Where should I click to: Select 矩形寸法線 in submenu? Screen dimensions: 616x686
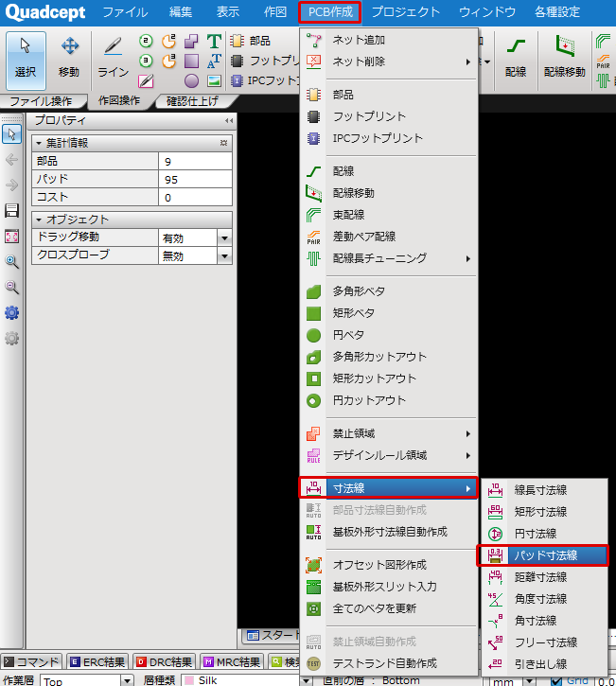point(545,512)
